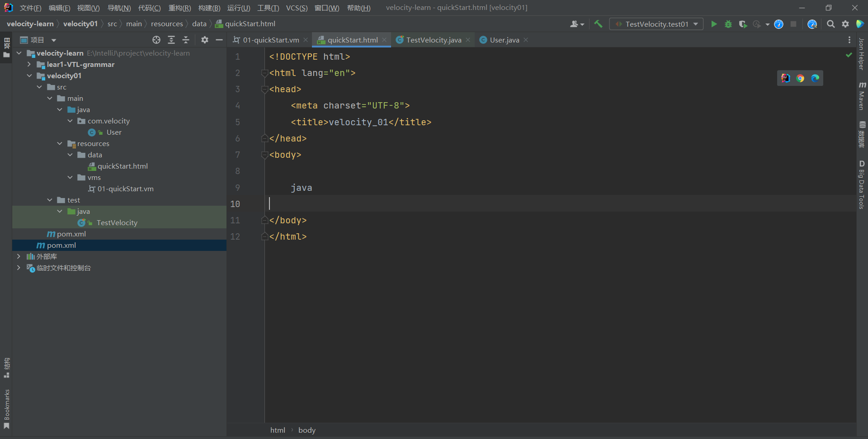Open the Json Helper side panel

(x=862, y=54)
